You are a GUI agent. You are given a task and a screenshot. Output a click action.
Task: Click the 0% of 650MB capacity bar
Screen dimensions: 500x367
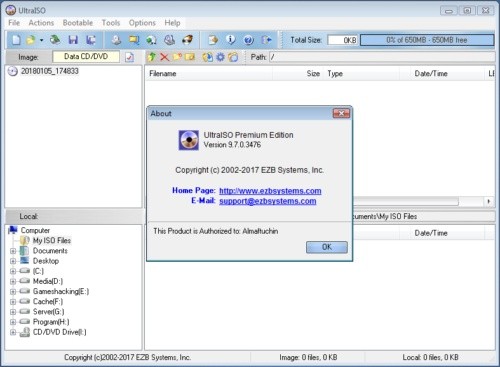pos(427,40)
